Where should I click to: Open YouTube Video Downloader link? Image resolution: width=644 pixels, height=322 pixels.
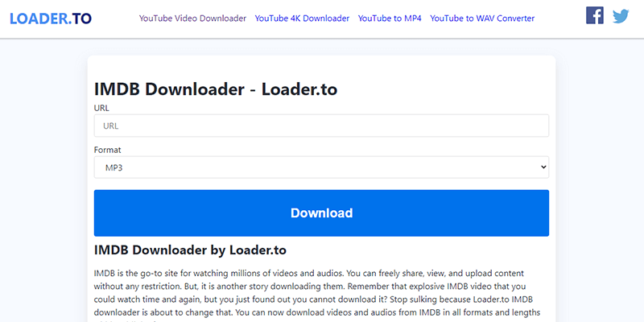coord(192,19)
